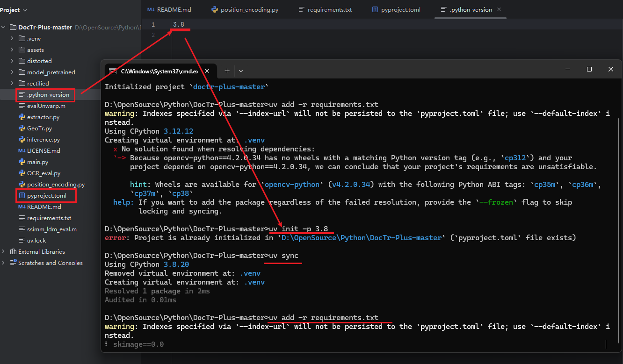Click the OCR_eval.py Python icon

point(22,173)
